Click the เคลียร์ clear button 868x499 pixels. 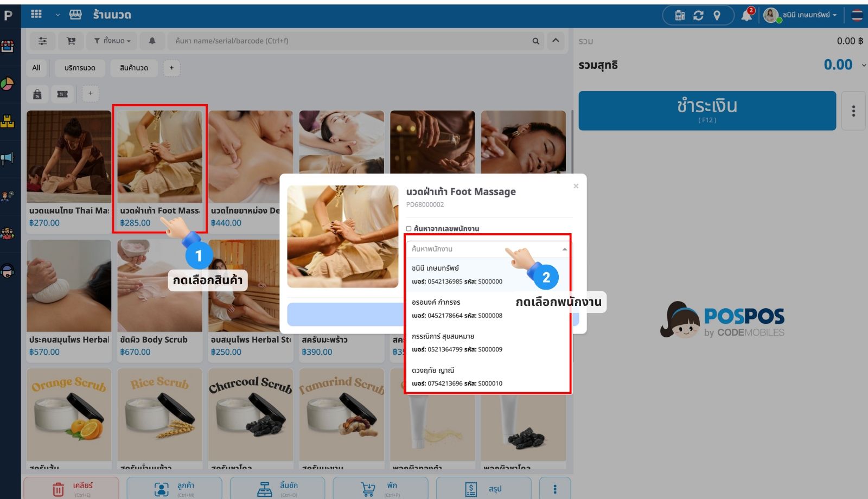pos(71,488)
